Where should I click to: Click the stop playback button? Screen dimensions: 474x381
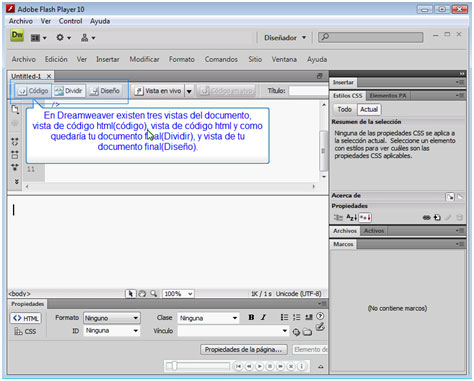click(270, 366)
